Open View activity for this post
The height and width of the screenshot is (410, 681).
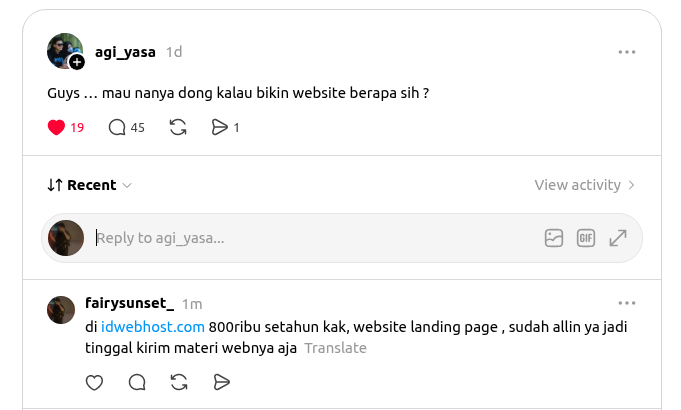[x=584, y=185]
